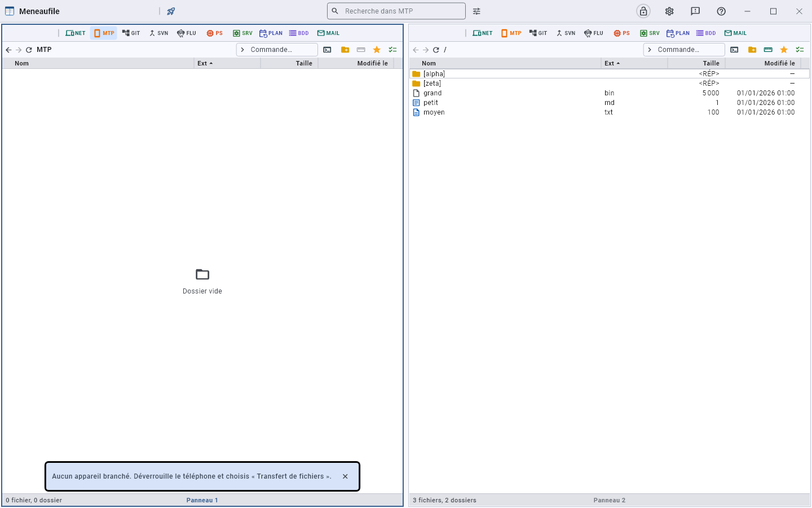
Task: Select the PS tab in the right panel
Action: tap(621, 33)
